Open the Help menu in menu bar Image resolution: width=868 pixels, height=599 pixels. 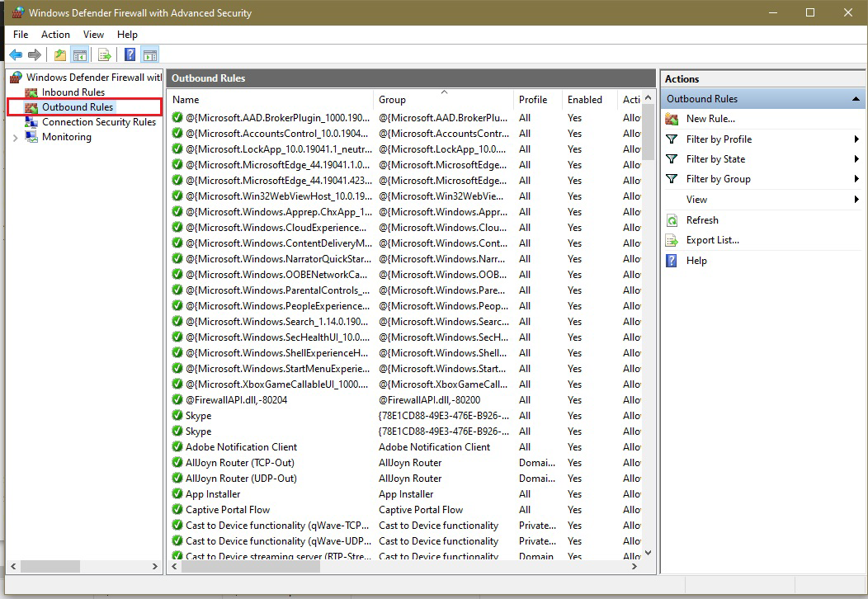tap(127, 35)
